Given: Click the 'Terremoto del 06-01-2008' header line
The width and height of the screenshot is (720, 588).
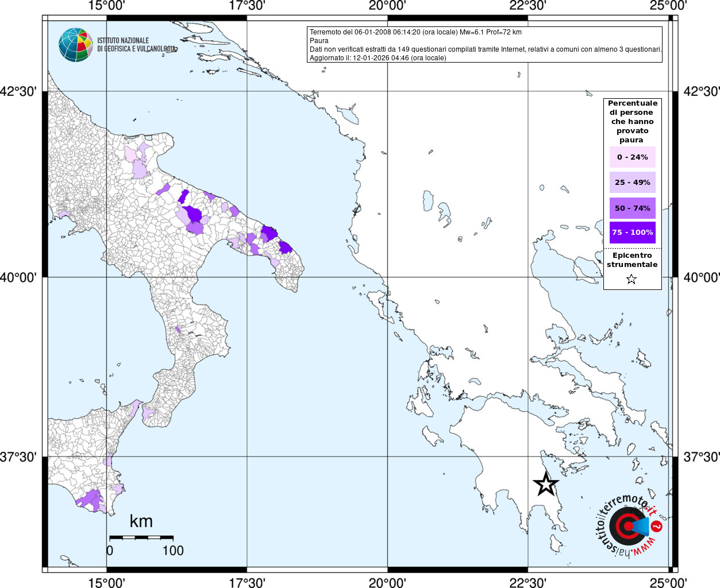Looking at the screenshot, I should tap(415, 32).
